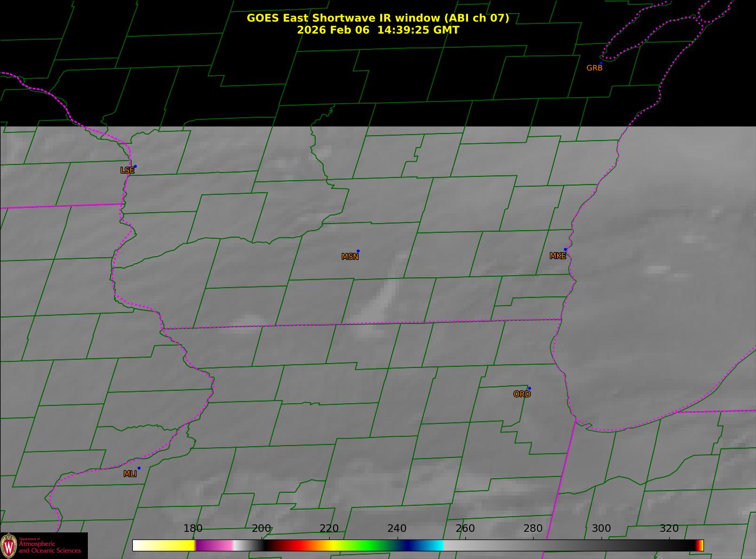
Task: Click the University of Wisconsin crest logo
Action: 9,545
